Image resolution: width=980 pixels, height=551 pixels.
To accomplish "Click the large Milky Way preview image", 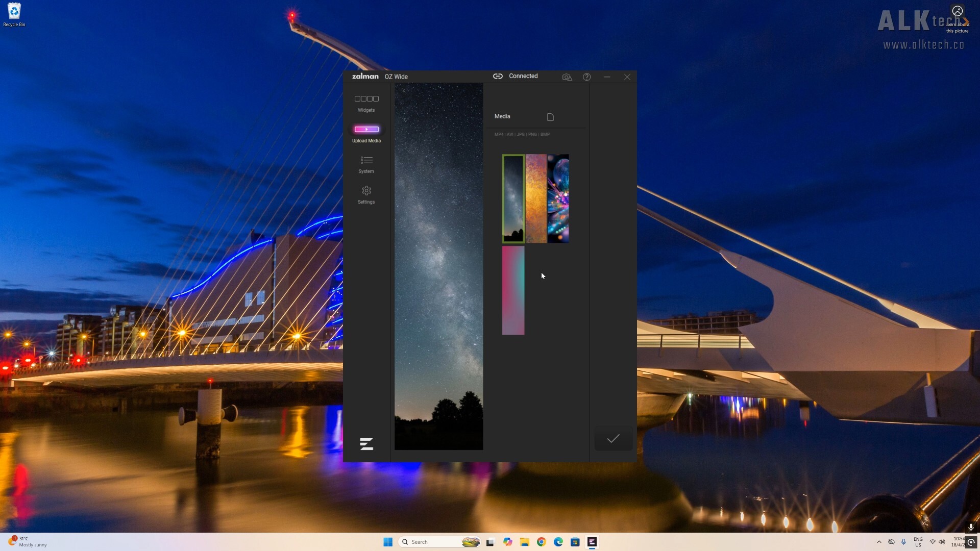I will tap(438, 266).
